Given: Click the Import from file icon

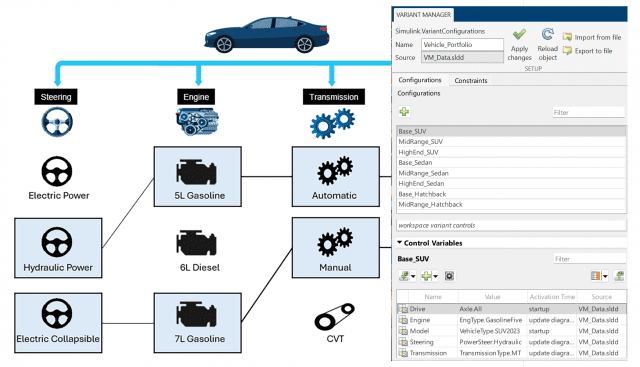Looking at the screenshot, I should click(567, 37).
